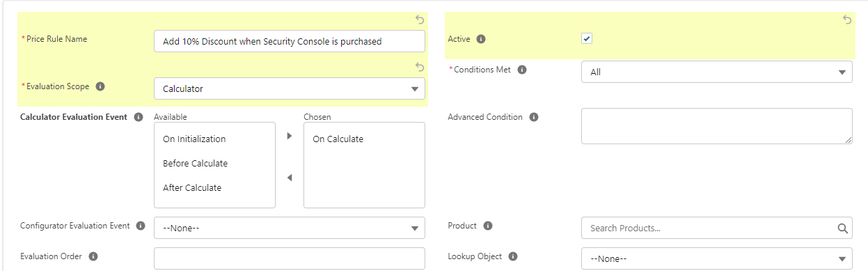Click the Evaluation Order input field
This screenshot has width=868, height=271.
[x=290, y=258]
